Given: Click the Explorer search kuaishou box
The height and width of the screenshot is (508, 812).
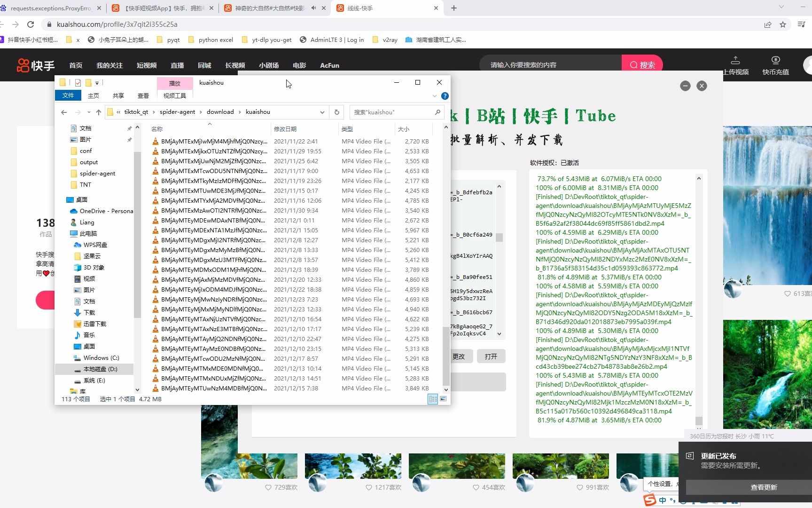Looking at the screenshot, I should (x=397, y=112).
